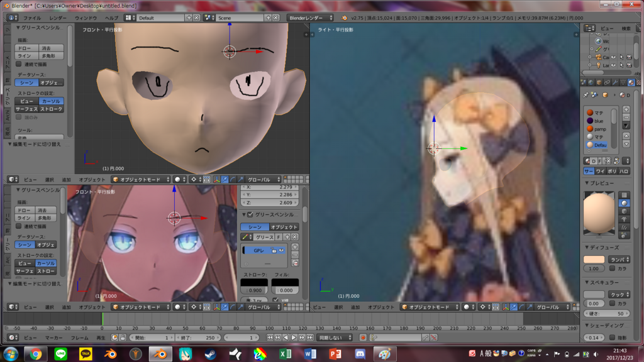
Task: Click the 硬さ 50 hardness slider
Action: pos(606,314)
